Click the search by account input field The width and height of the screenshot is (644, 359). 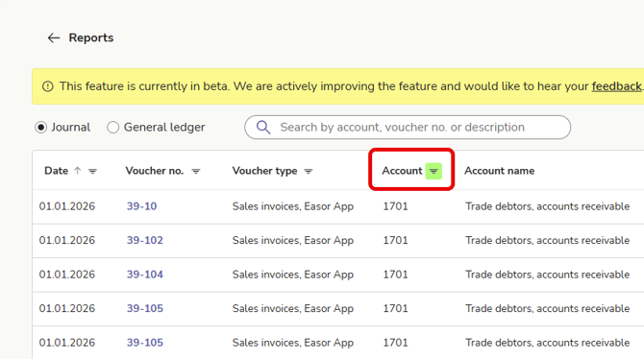[408, 128]
